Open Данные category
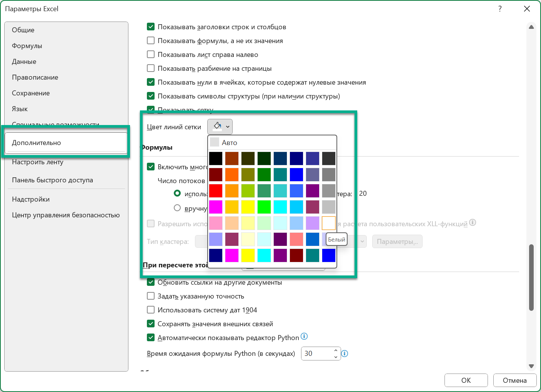Image resolution: width=541 pixels, height=392 pixels. [66, 62]
